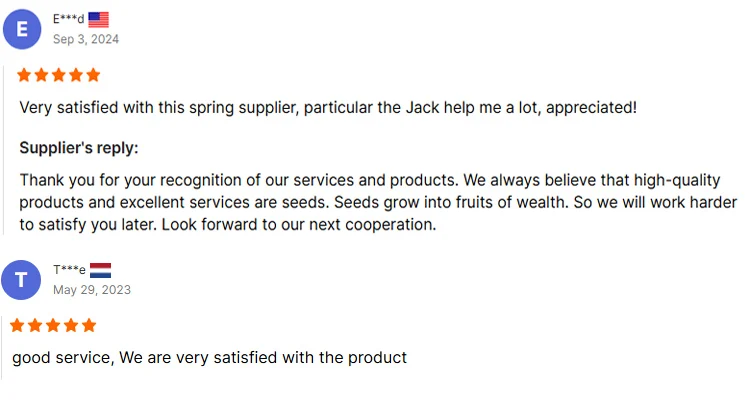
Task: Click the Sep 3, 2024 review date
Action: pyautogui.click(x=86, y=39)
